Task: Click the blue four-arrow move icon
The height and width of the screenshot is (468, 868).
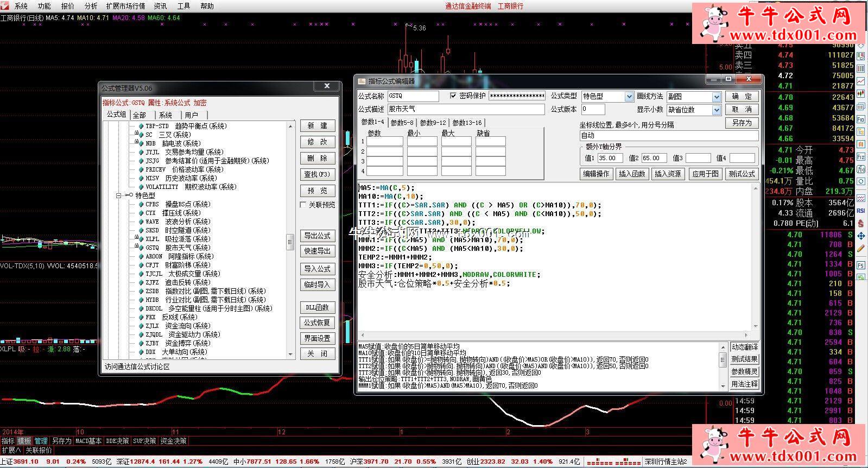Action: coord(861,235)
